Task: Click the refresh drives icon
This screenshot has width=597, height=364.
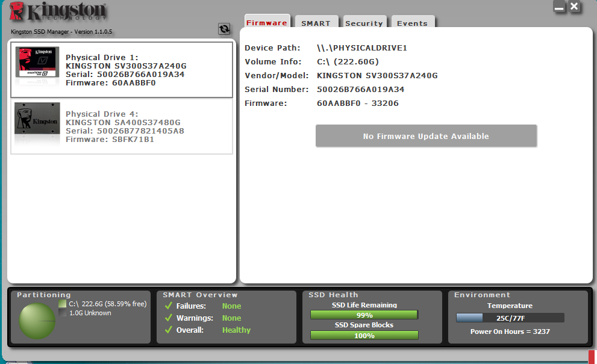Action: (224, 28)
